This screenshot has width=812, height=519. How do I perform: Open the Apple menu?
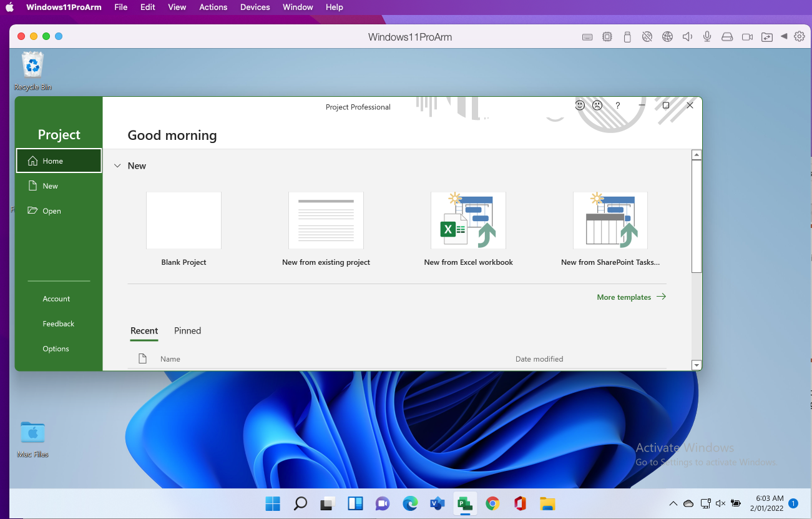[x=10, y=7]
